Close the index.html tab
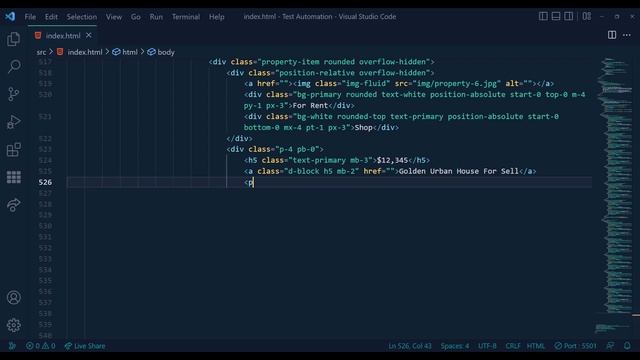The image size is (640, 360). point(89,36)
